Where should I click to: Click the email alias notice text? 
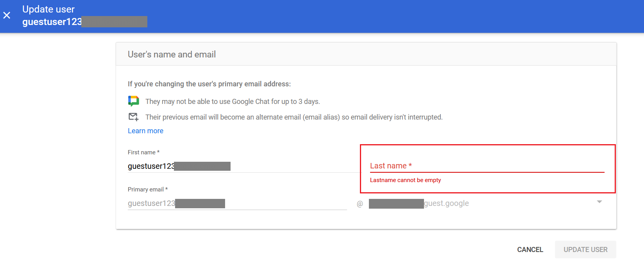[x=294, y=117]
